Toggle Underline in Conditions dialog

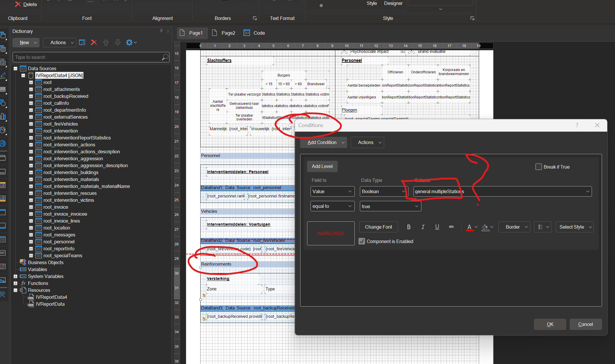(437, 227)
